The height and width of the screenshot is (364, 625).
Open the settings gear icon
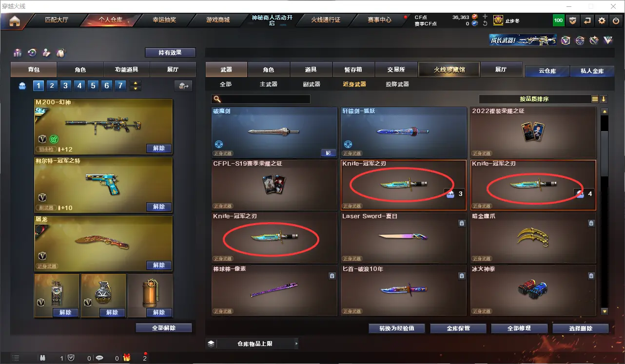(x=602, y=20)
